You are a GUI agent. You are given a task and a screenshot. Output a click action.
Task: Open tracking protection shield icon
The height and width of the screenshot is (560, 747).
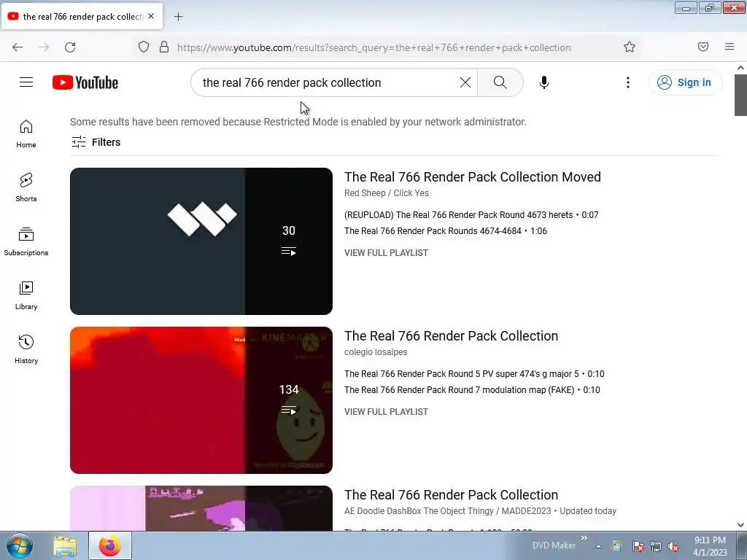(x=144, y=47)
